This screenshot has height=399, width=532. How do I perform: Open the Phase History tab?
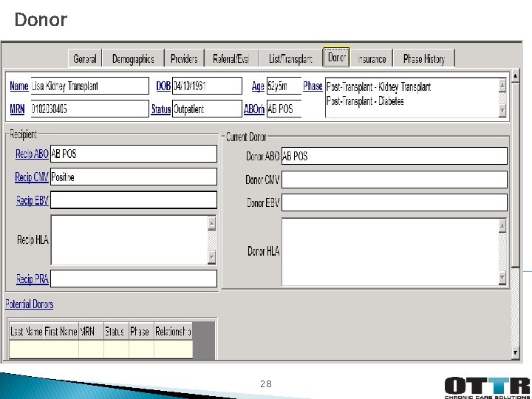(424, 58)
